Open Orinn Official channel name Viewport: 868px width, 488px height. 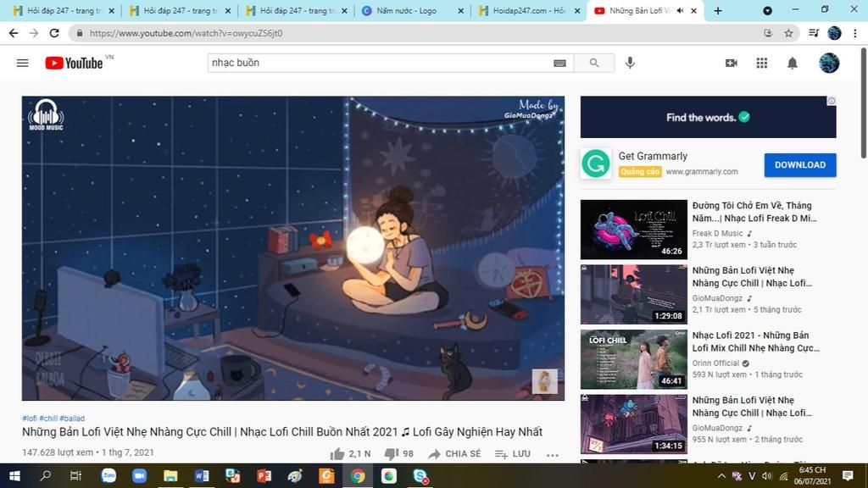[715, 363]
